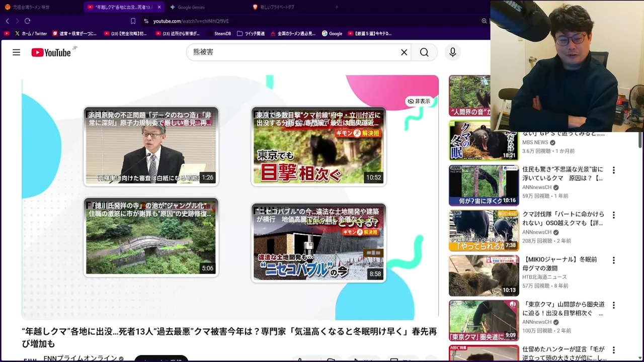Open first YouTube icon bookmark
Screen dimensions: 644x362
[7, 34]
